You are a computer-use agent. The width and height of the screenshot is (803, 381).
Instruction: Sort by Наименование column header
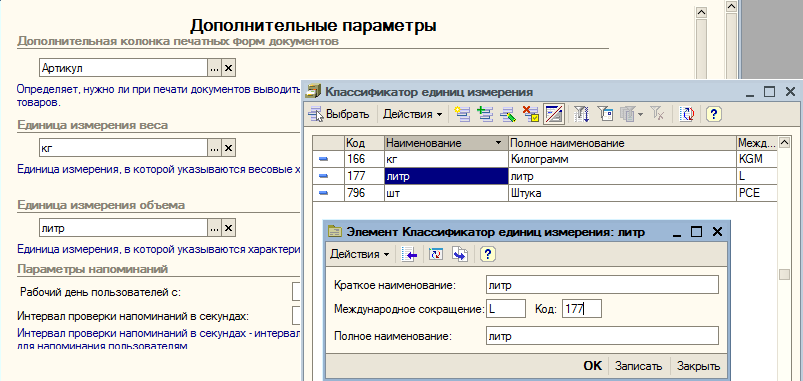(x=446, y=143)
